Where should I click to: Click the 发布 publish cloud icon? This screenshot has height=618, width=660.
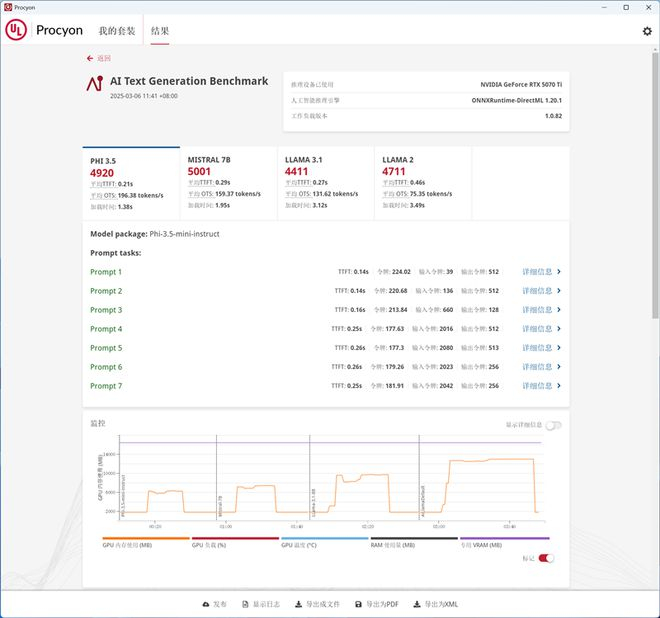pyautogui.click(x=205, y=604)
